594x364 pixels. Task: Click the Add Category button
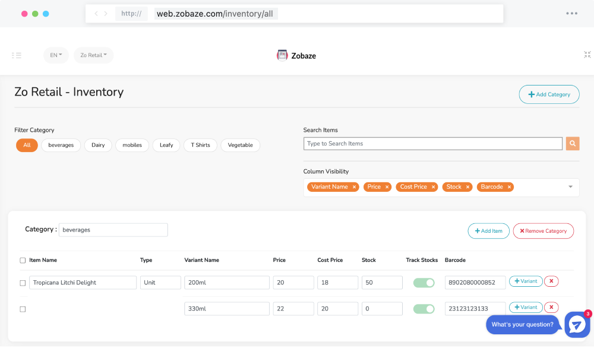[x=549, y=94]
